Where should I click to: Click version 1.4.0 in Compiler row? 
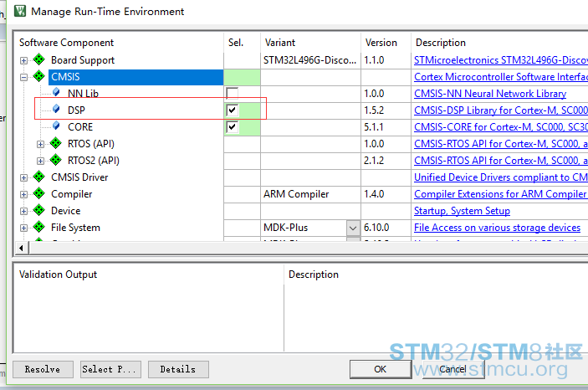tap(374, 194)
